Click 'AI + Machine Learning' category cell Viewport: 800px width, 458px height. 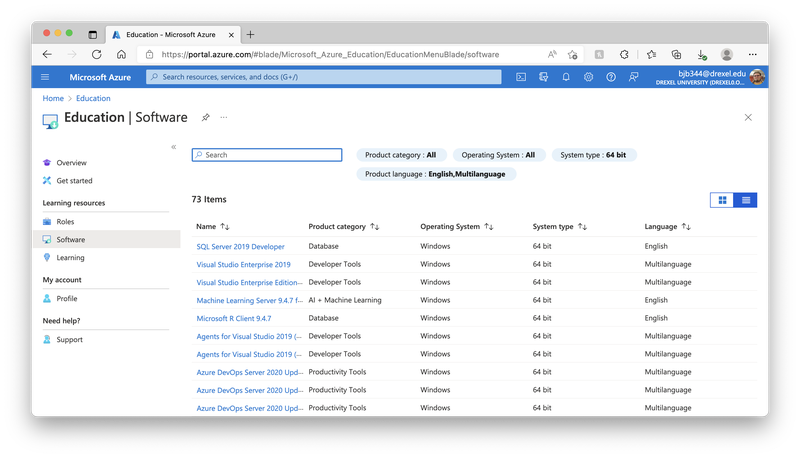(345, 300)
